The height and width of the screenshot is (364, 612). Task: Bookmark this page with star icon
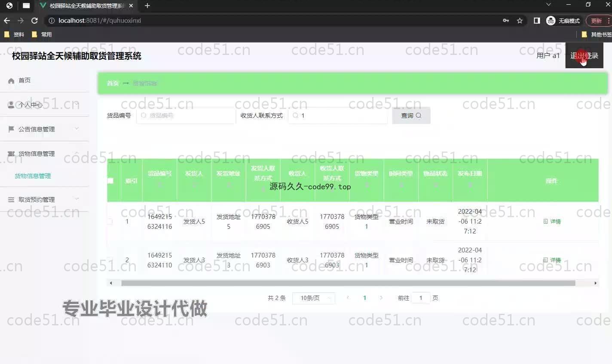click(x=520, y=21)
